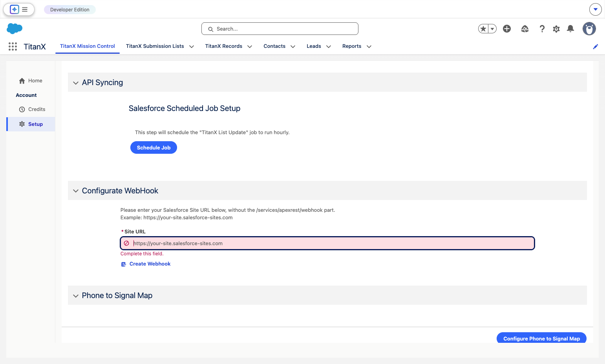605x364 pixels.
Task: View notifications bell icon
Action: [570, 29]
